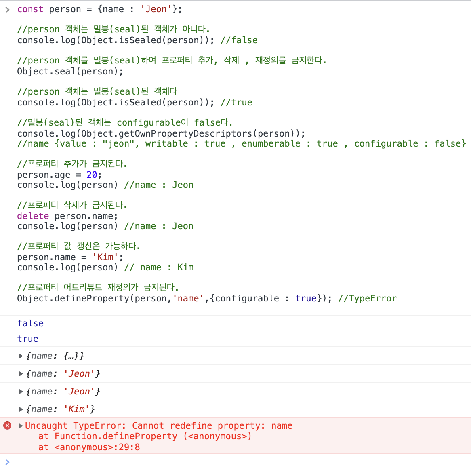
Task: Click the '//TypeError' trailing comment
Action: [x=367, y=299]
